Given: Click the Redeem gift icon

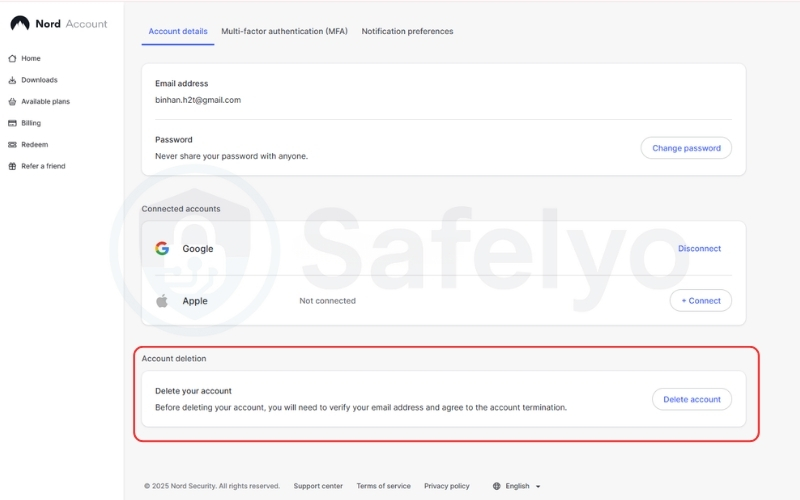Looking at the screenshot, I should 12,145.
